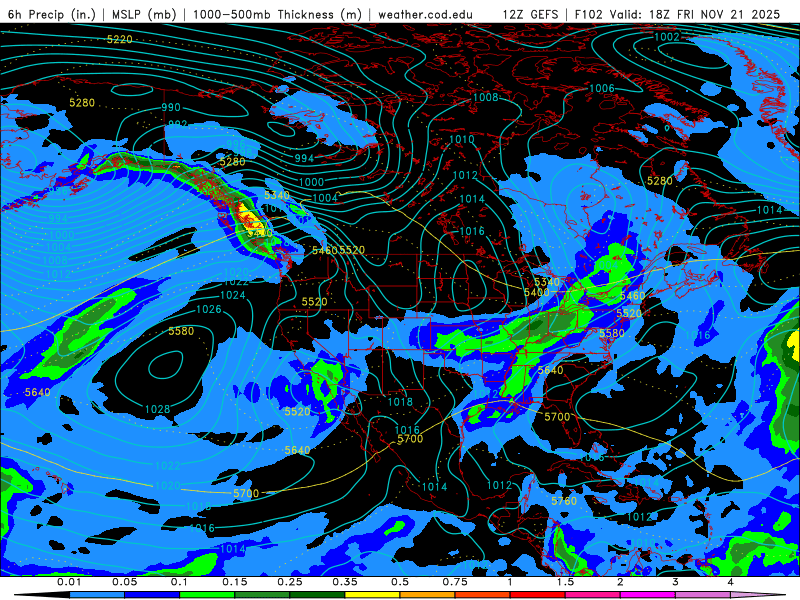The width and height of the screenshot is (800, 600).
Task: Click the '1006' isobar label
Action: [602, 89]
